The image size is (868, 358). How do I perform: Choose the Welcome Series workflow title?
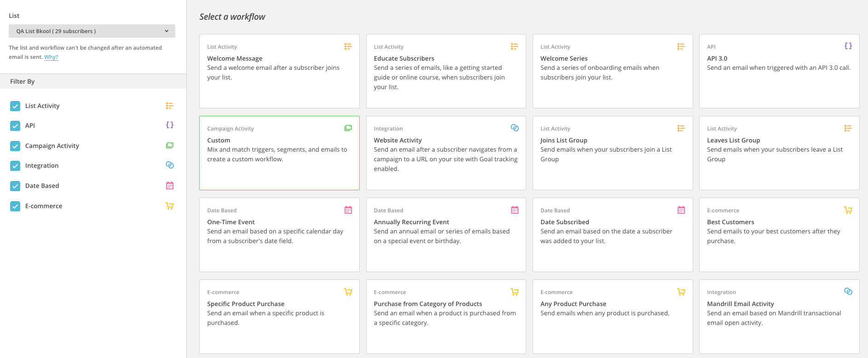563,58
